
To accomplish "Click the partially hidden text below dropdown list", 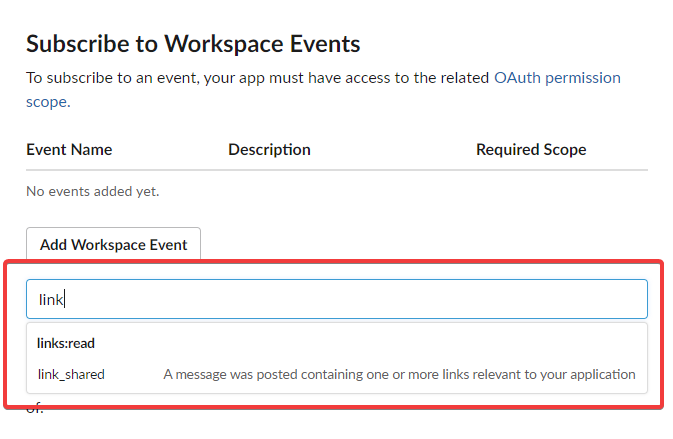I will pos(35,409).
